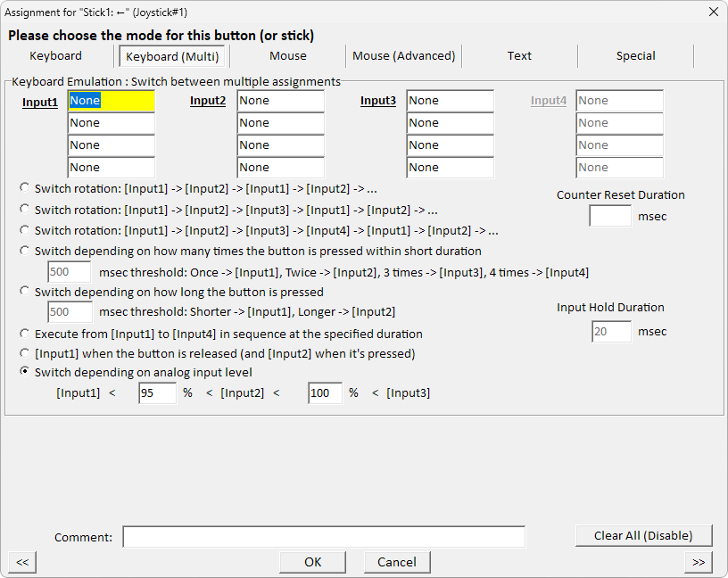Select Input1 on release mode
Image resolution: width=728 pixels, height=578 pixels.
click(25, 353)
